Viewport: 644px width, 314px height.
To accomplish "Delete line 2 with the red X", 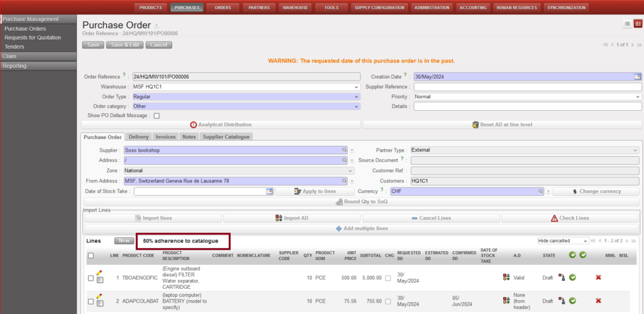I will click(x=598, y=301).
